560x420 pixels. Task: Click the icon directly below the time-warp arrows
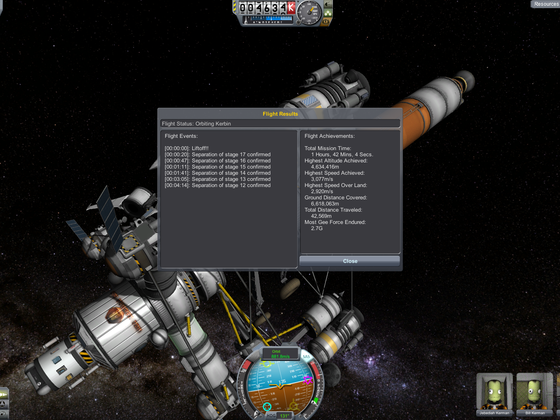tap(3, 404)
